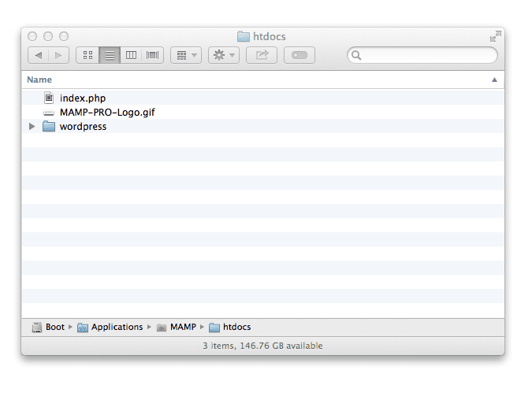This screenshot has width=532, height=411.
Task: Open the item arrangement dropdown
Action: [x=186, y=55]
